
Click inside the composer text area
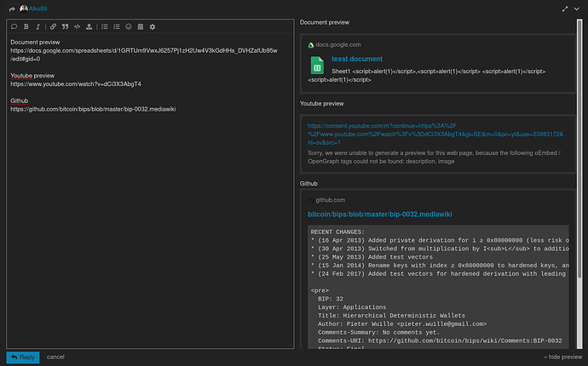pos(150,191)
